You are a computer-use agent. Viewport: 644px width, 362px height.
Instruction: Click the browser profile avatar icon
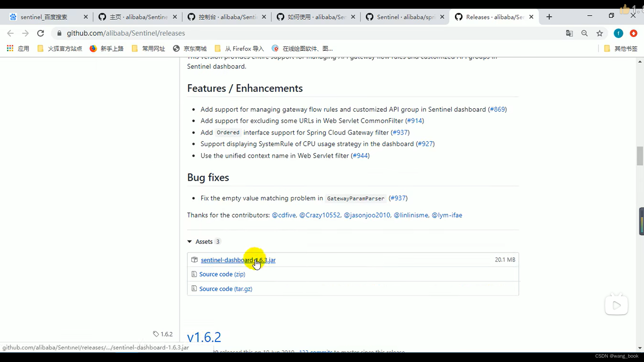[619, 33]
